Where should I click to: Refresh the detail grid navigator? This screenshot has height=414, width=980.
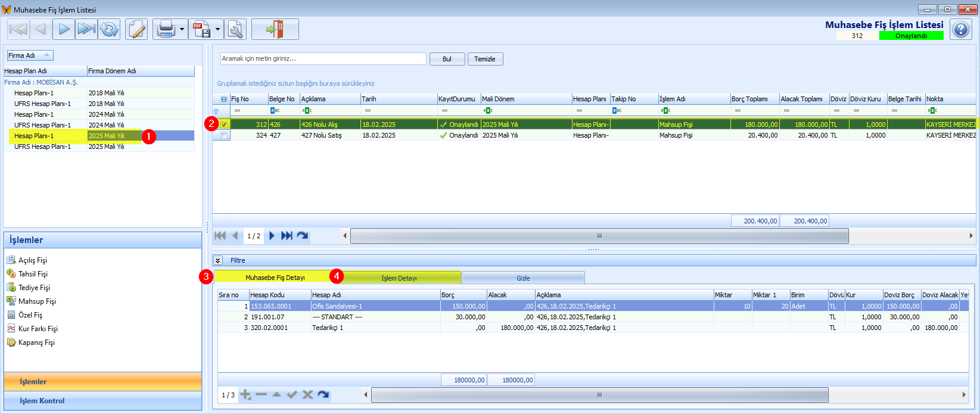tap(323, 395)
